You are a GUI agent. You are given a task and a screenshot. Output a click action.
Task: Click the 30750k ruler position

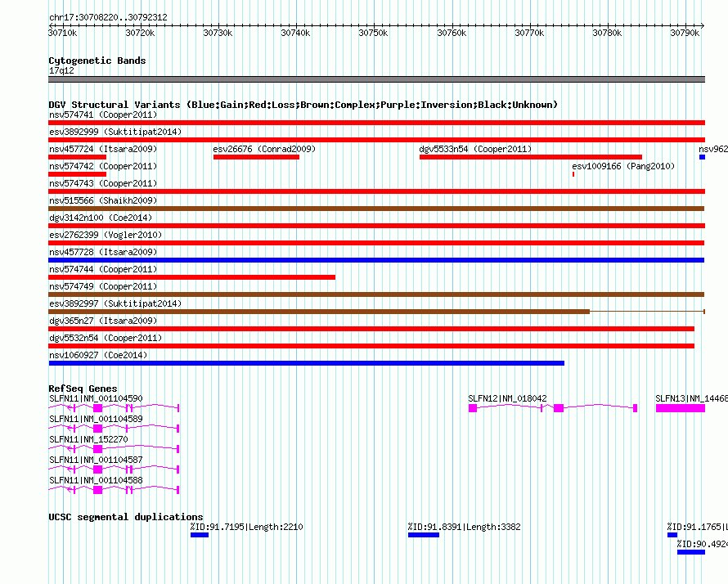(x=373, y=33)
